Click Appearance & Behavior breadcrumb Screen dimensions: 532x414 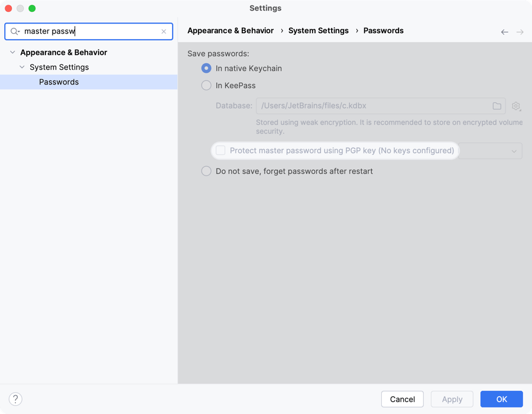click(231, 31)
